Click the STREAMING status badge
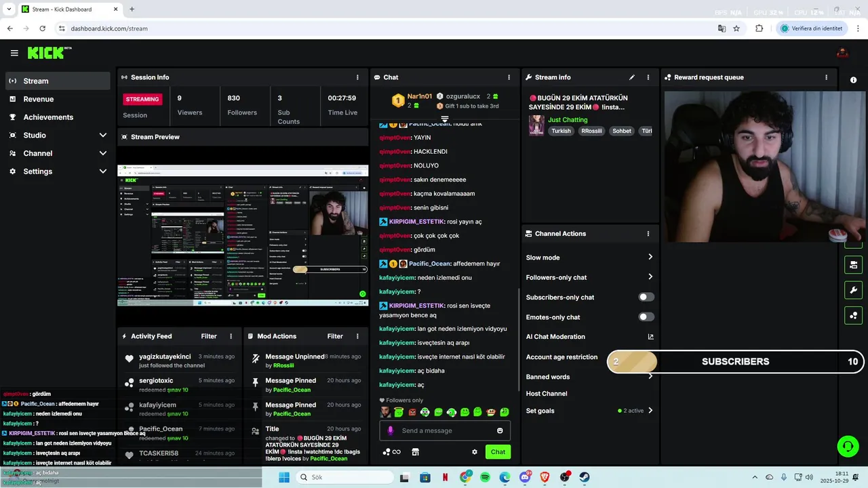The height and width of the screenshot is (488, 868). coord(142,99)
